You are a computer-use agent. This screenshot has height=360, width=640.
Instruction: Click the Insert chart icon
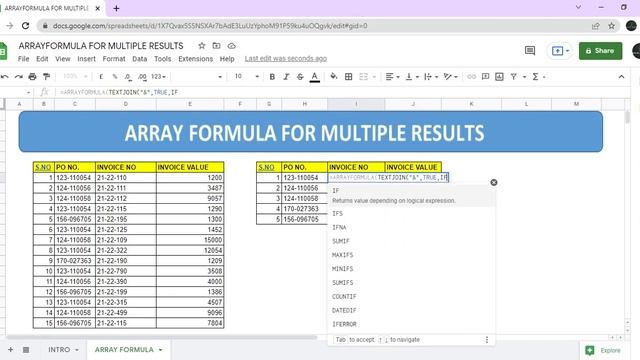(x=499, y=77)
